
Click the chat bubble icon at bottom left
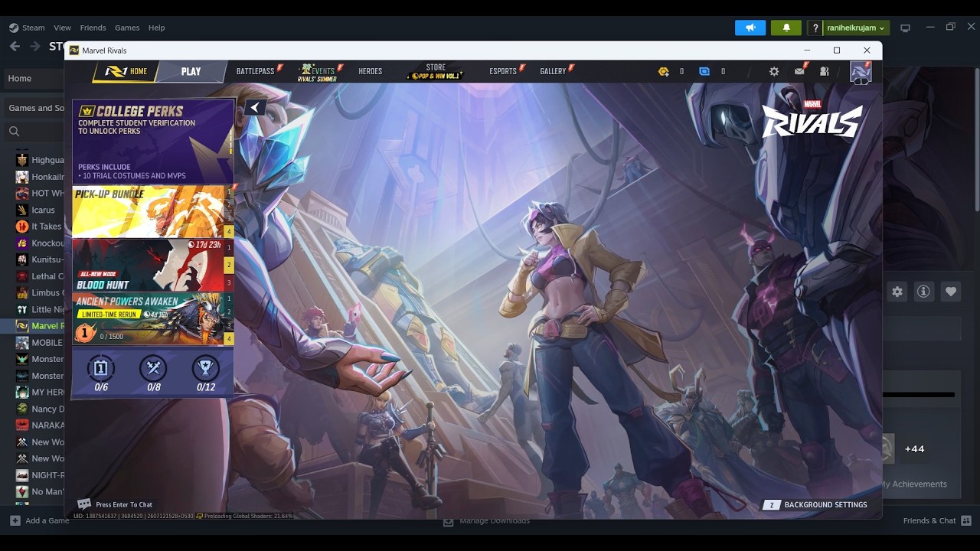[84, 504]
